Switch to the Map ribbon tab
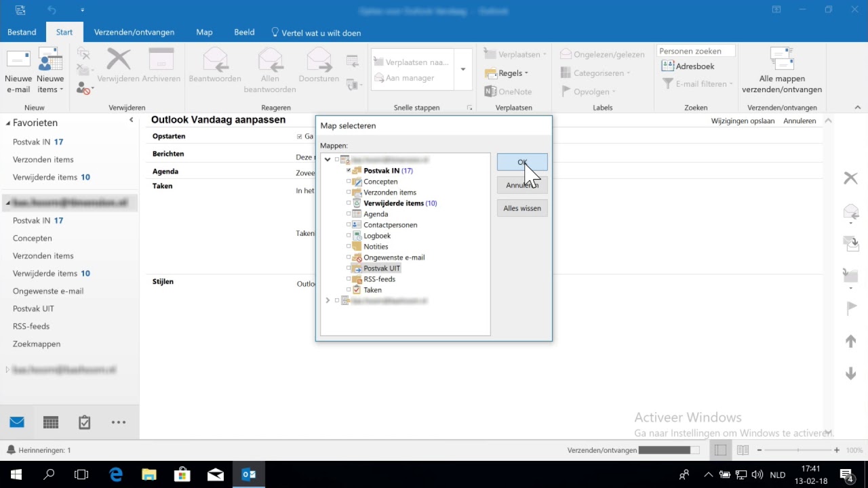 pos(204,32)
